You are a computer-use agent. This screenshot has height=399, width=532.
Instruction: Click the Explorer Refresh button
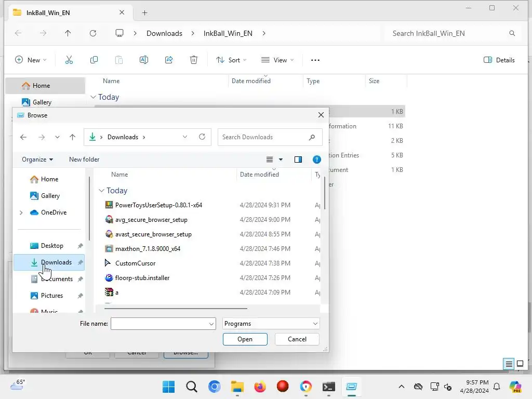point(93,33)
